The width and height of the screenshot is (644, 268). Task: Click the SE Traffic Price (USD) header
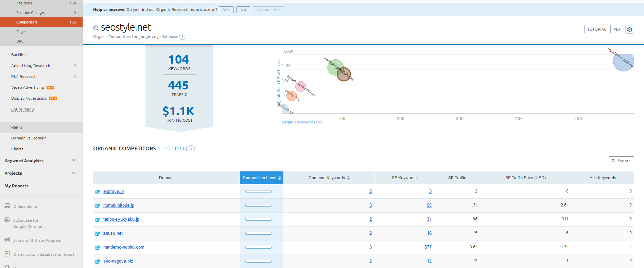[x=525, y=178]
